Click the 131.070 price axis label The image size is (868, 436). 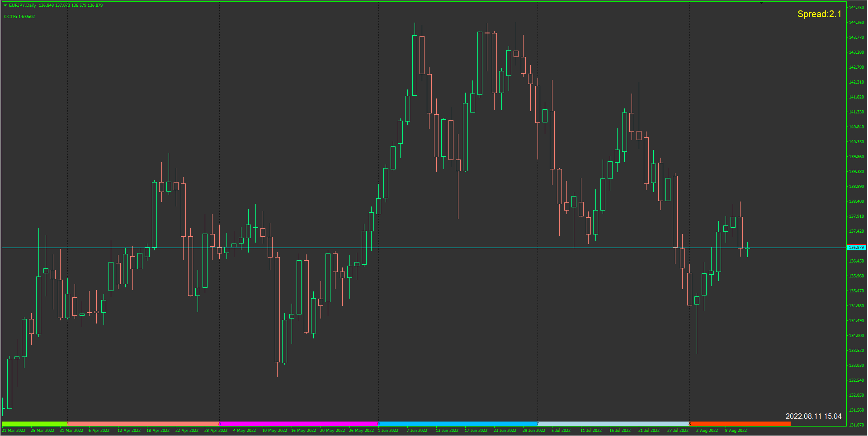[856, 425]
